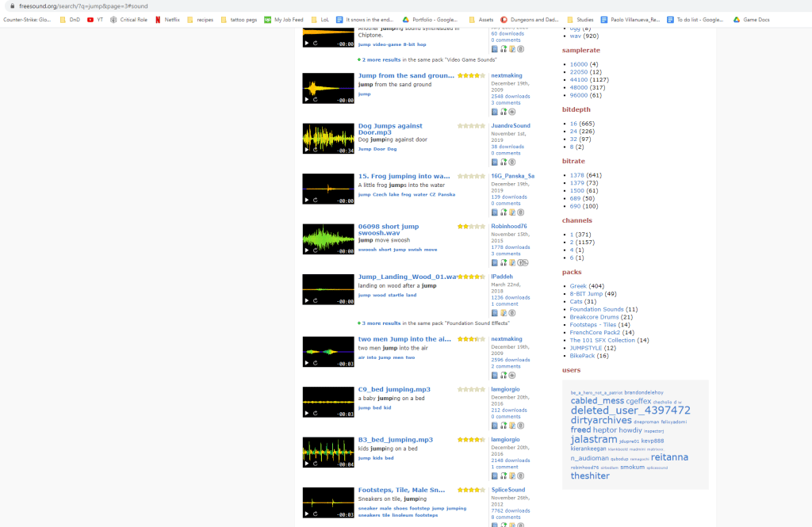Play the 'Jump from the sand ground' sound
The height and width of the screenshot is (527, 812).
point(307,100)
